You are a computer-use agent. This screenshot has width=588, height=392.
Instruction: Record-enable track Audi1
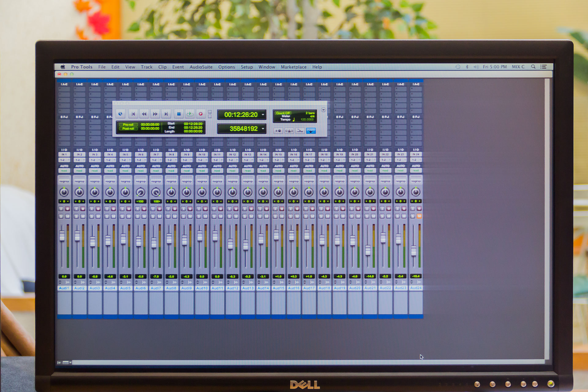point(67,209)
